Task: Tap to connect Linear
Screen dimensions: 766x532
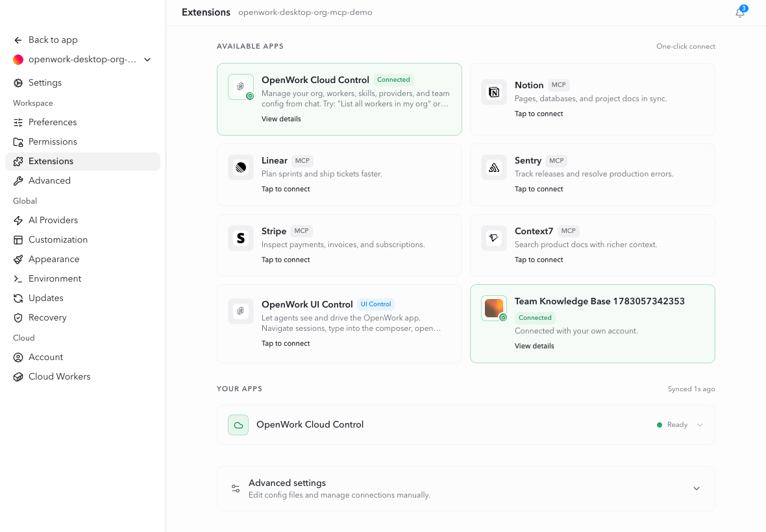Action: click(286, 189)
